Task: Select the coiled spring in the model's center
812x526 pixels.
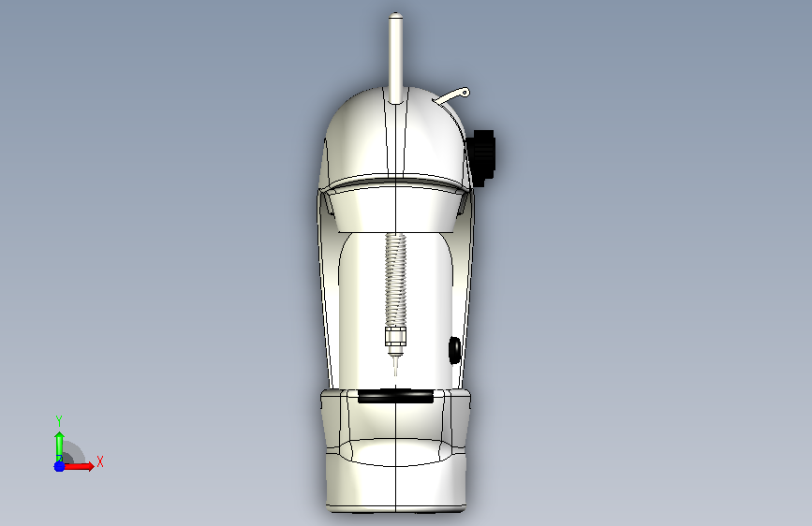Action: [395, 280]
